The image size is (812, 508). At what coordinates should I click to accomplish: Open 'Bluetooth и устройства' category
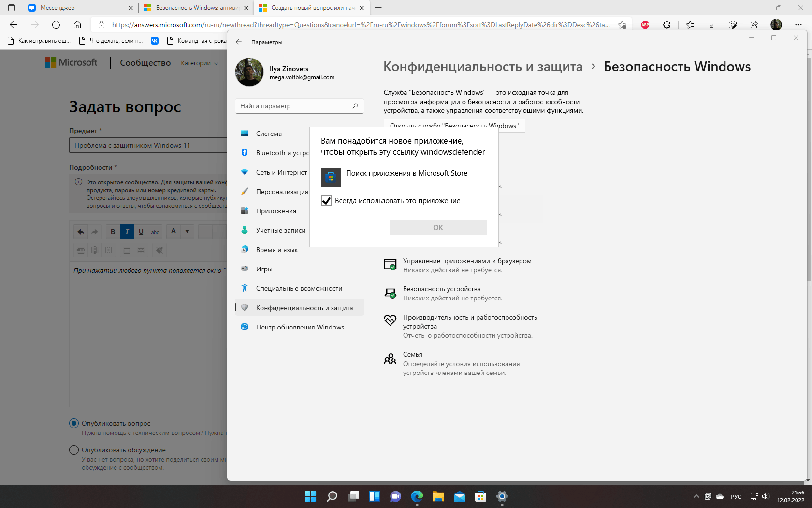pos(272,153)
